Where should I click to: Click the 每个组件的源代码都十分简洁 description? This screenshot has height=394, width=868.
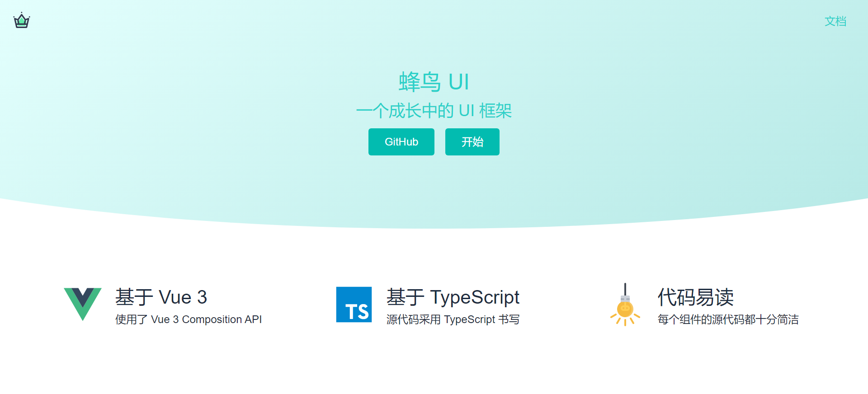(x=728, y=319)
